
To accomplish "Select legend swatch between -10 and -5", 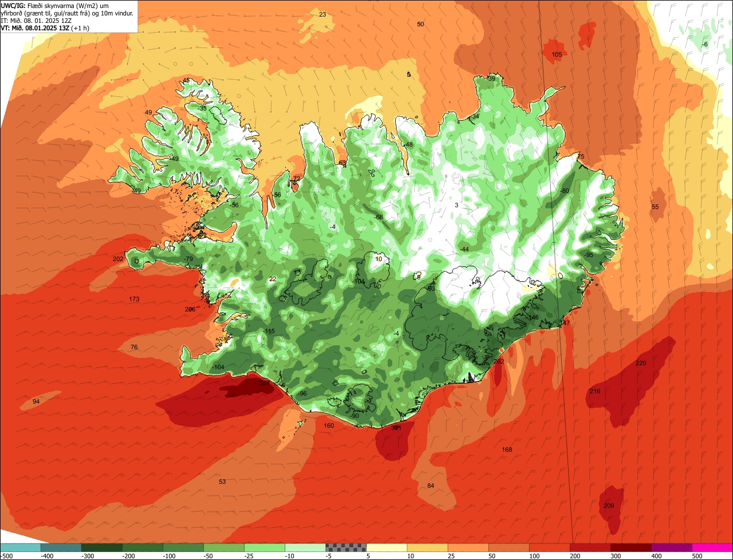I will point(305,547).
